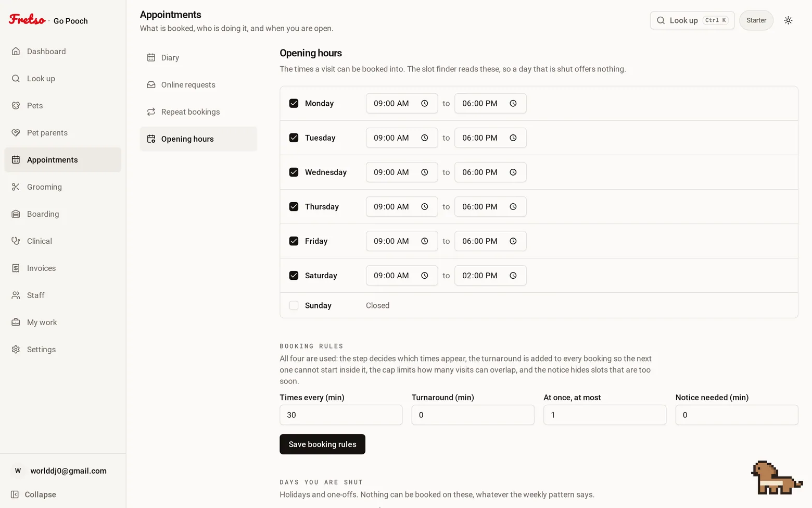812x508 pixels.
Task: Click the Pet parents heart icon
Action: pos(16,132)
